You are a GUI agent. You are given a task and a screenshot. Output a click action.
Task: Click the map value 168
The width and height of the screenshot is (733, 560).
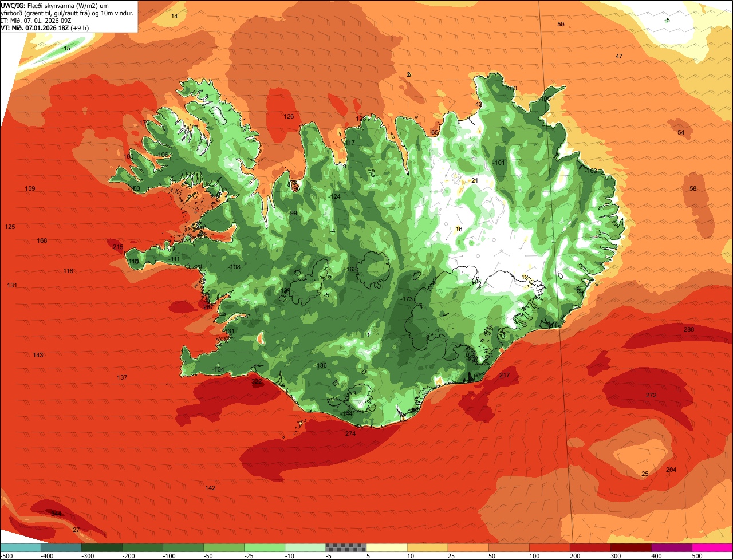(42, 241)
